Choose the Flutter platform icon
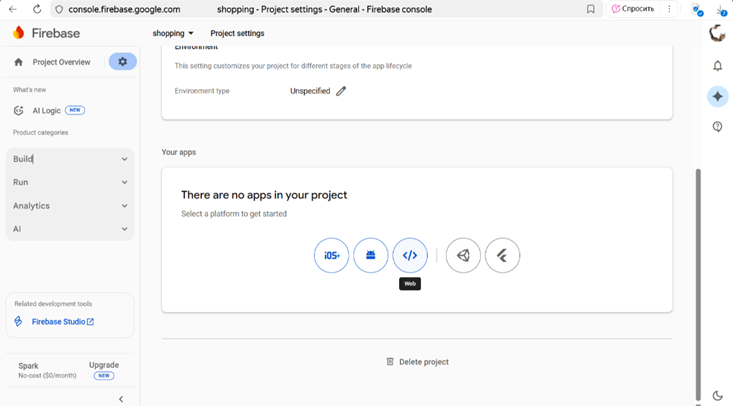733x406 pixels. point(503,255)
